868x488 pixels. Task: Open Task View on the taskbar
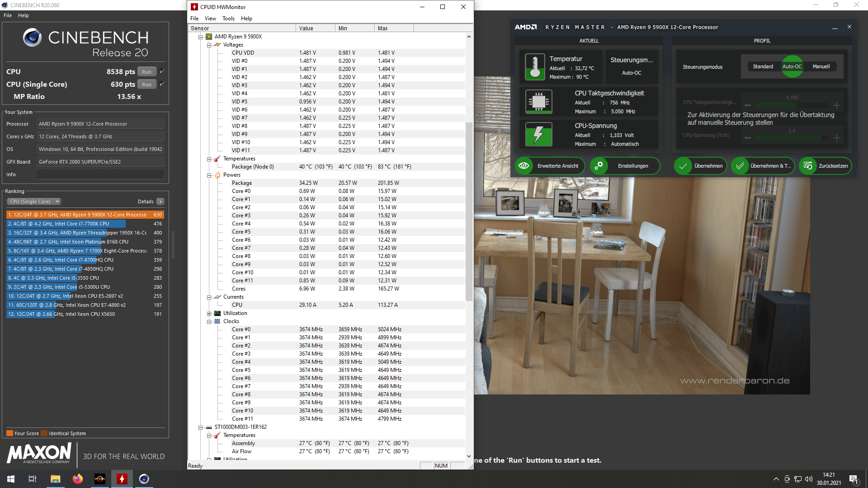click(x=33, y=479)
